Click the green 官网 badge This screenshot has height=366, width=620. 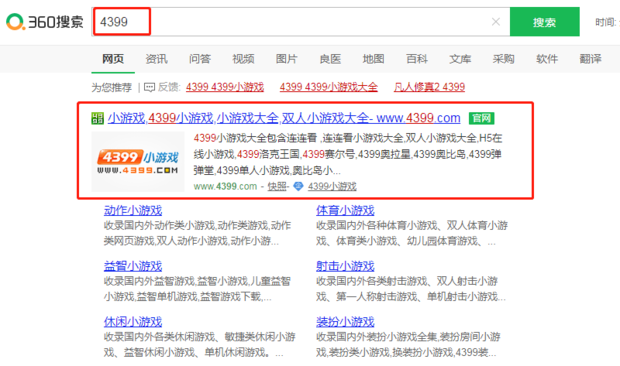click(x=481, y=118)
